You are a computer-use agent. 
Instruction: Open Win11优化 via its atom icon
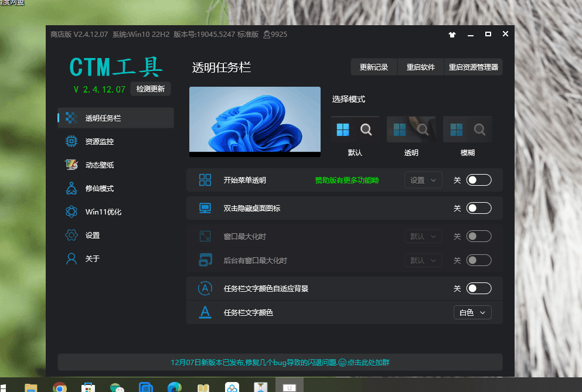click(x=72, y=212)
